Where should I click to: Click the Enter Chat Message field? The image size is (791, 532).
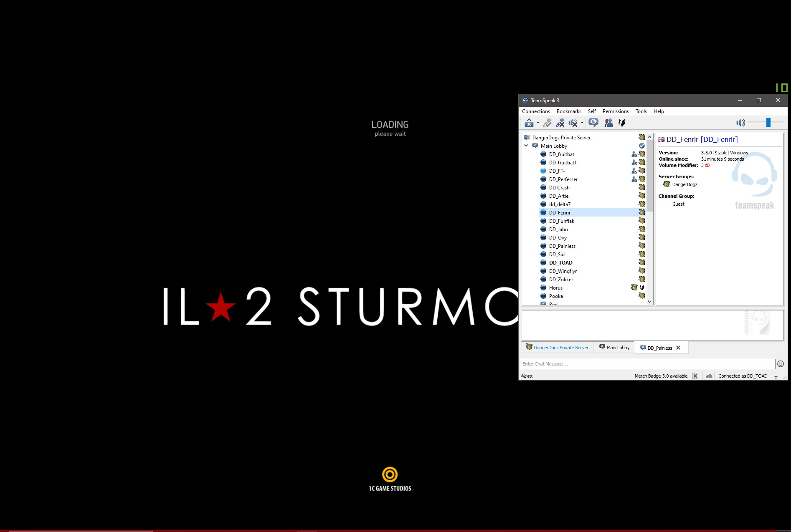click(647, 364)
